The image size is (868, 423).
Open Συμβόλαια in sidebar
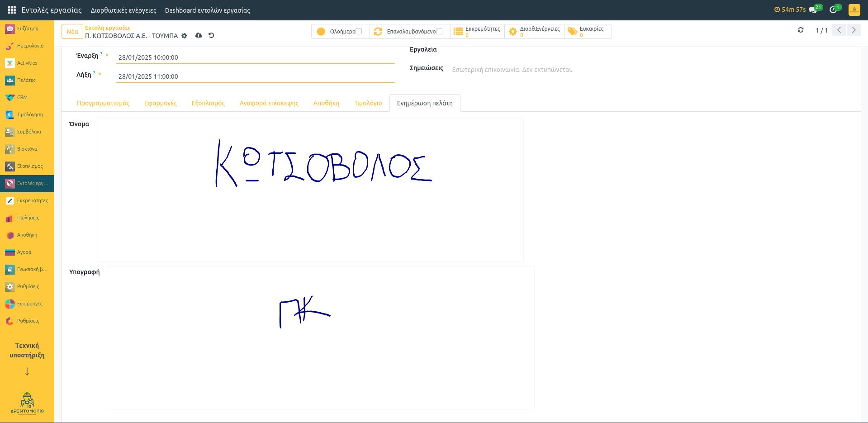coord(27,132)
